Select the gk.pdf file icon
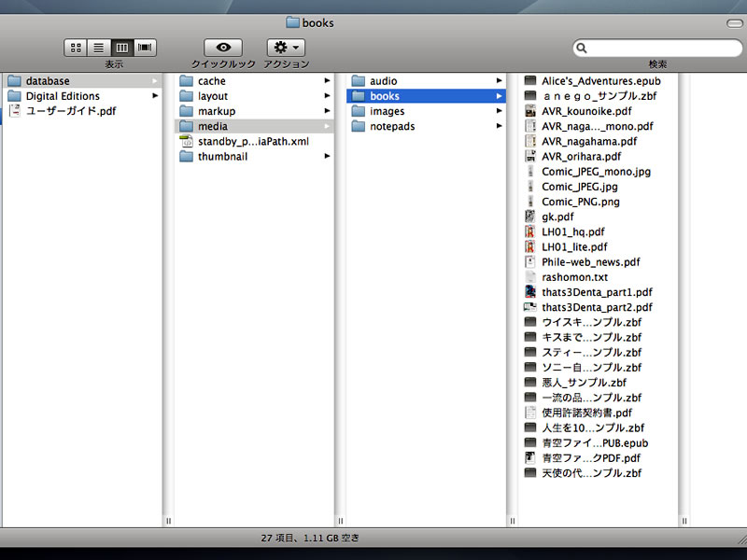 tap(530, 217)
